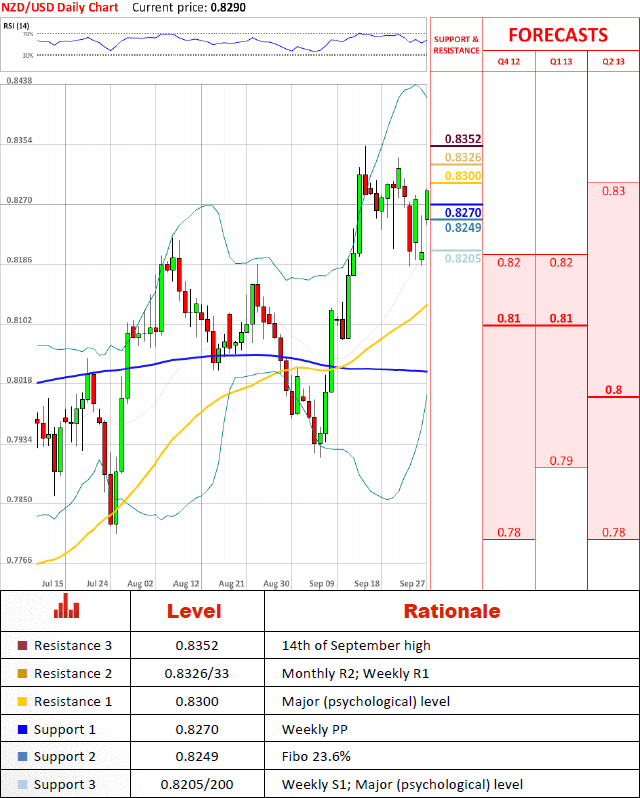Viewport: 640px width, 798px height.
Task: Click the 0.8352 resistance label on chart
Action: coord(462,140)
